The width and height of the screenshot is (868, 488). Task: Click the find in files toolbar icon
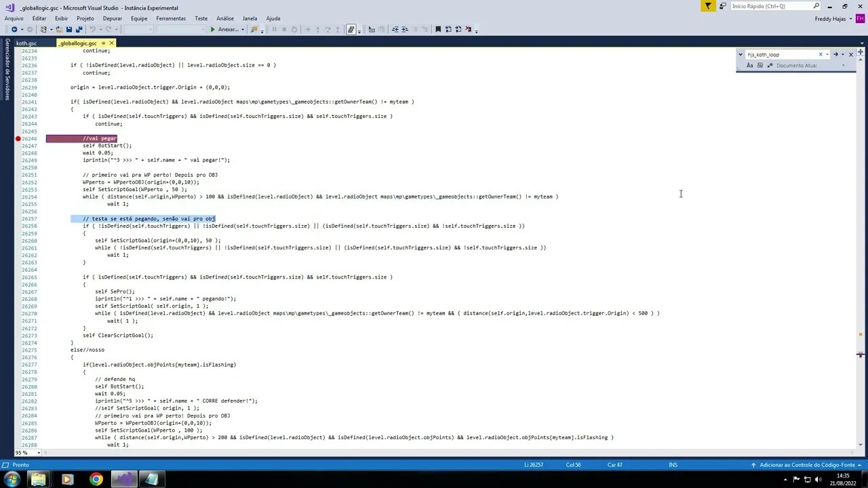pos(254,29)
